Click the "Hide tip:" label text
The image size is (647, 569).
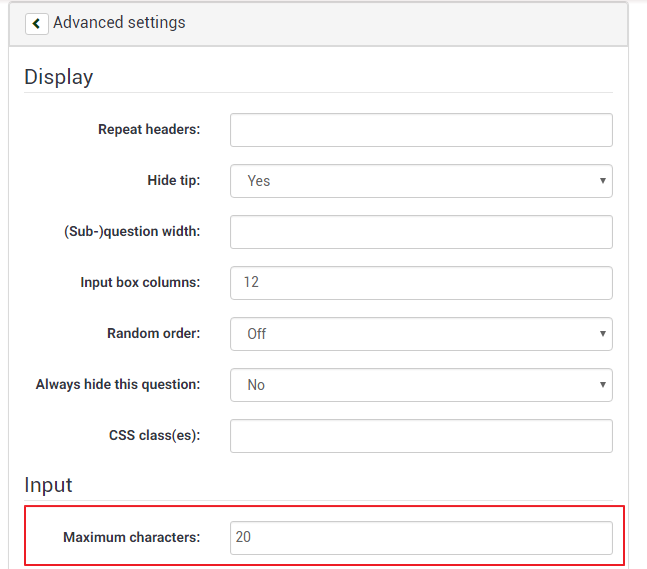click(173, 181)
